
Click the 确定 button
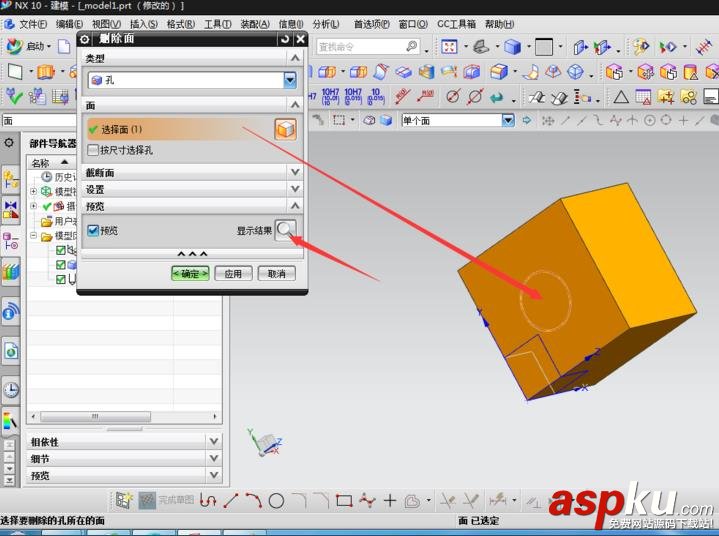[190, 274]
